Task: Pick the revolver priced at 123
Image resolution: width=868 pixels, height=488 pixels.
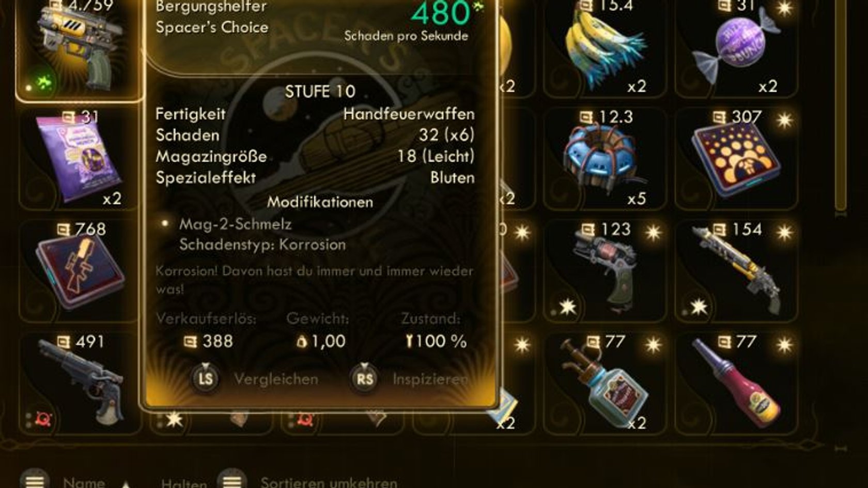Action: tap(605, 270)
